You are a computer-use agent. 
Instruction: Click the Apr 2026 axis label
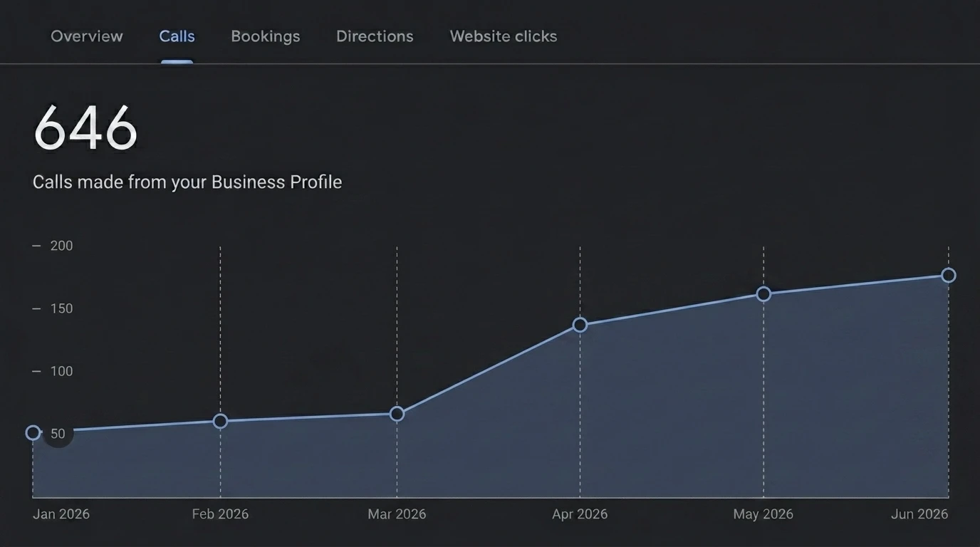[x=580, y=514]
